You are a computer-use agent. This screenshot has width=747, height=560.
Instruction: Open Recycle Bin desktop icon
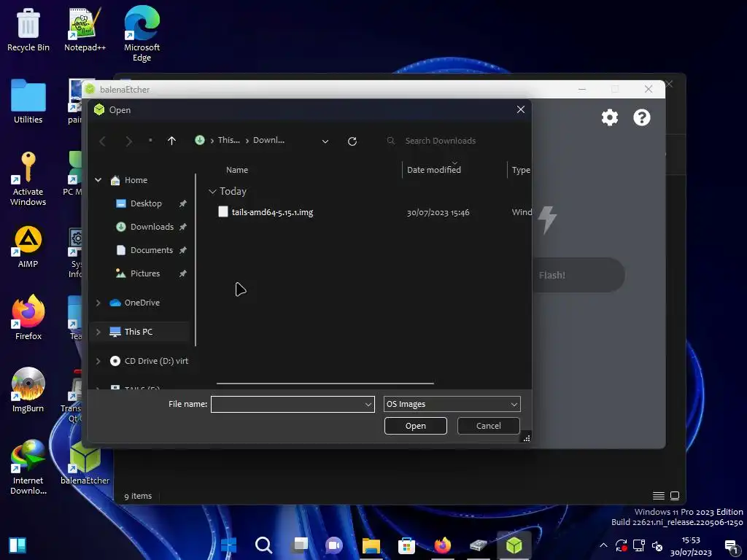click(28, 29)
